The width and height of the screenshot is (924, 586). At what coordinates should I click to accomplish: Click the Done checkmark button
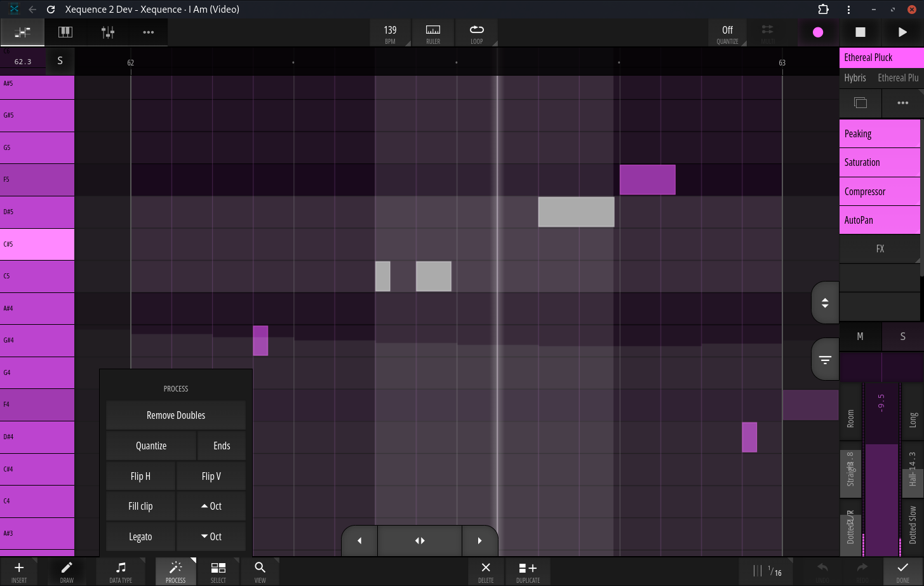(x=902, y=571)
